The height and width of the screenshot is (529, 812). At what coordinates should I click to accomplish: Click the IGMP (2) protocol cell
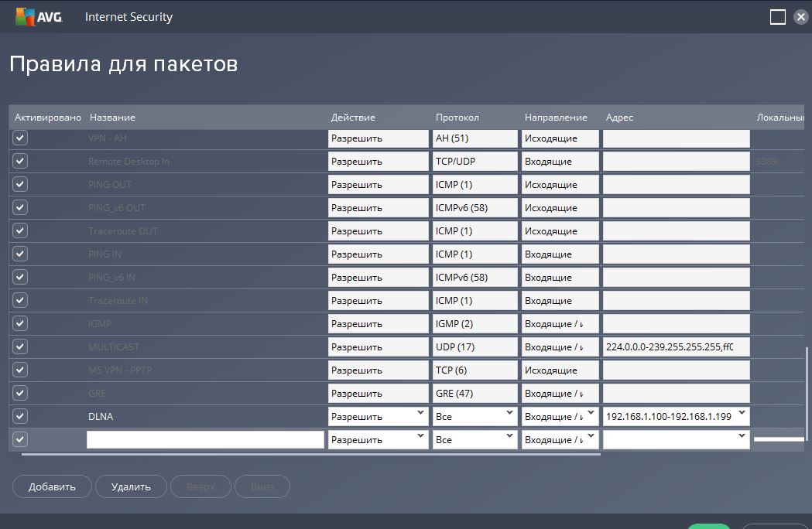pos(475,323)
